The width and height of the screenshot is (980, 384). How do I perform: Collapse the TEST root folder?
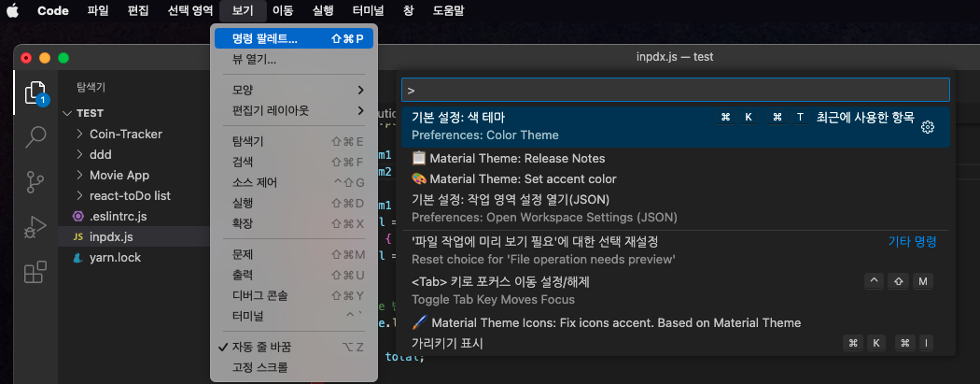[x=67, y=113]
